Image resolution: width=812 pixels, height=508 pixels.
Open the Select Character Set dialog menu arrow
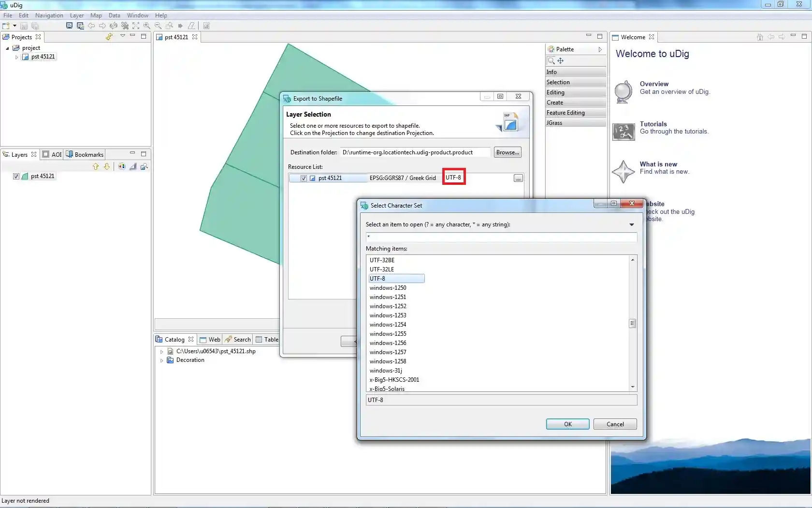coord(632,224)
